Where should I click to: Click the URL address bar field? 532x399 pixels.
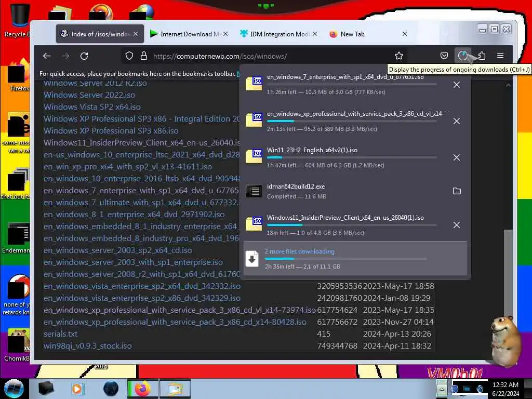[x=264, y=56]
